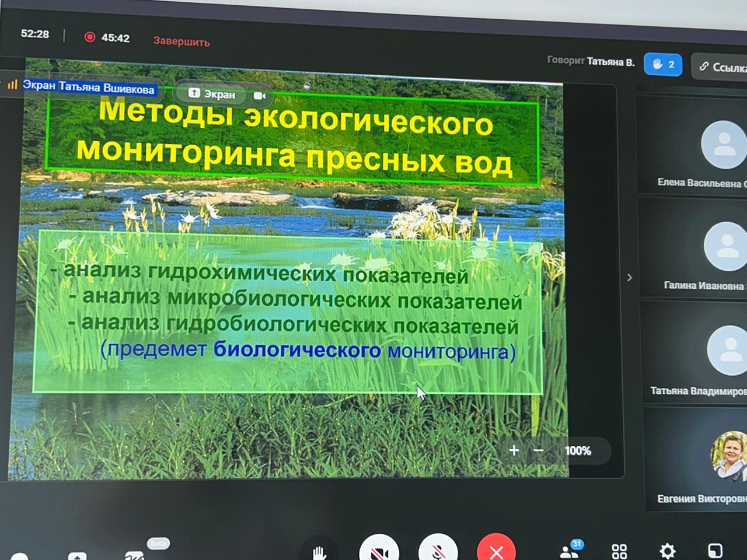Image resolution: width=747 pixels, height=560 pixels.
Task: Collapse the participants side panel with the chevron
Action: pyautogui.click(x=629, y=278)
